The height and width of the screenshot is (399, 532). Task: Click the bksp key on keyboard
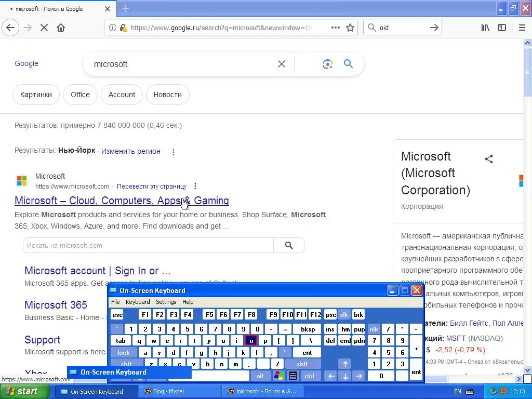(308, 329)
